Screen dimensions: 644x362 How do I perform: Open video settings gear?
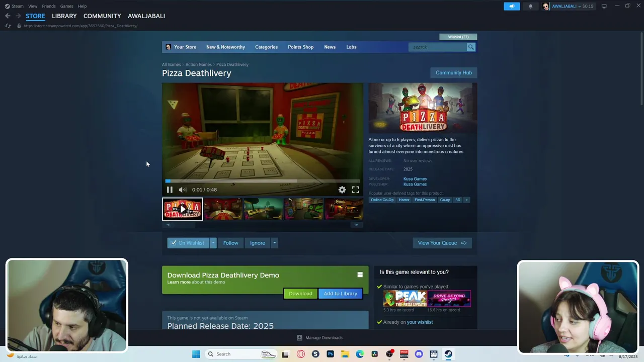[342, 190]
